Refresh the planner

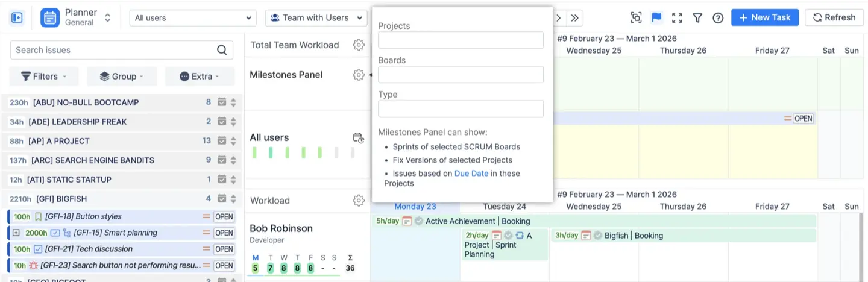834,17
